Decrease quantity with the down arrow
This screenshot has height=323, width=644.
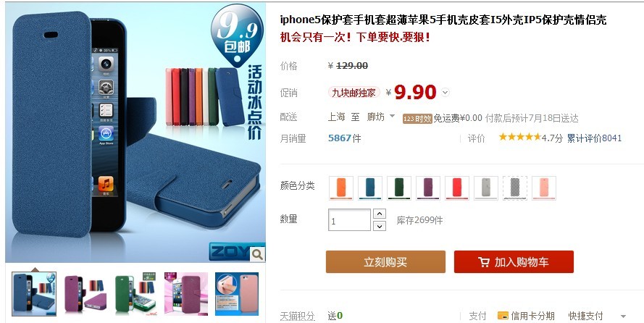pyautogui.click(x=380, y=226)
